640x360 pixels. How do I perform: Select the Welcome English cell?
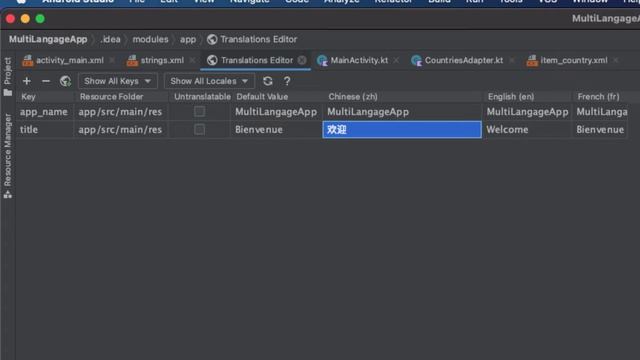pos(527,130)
